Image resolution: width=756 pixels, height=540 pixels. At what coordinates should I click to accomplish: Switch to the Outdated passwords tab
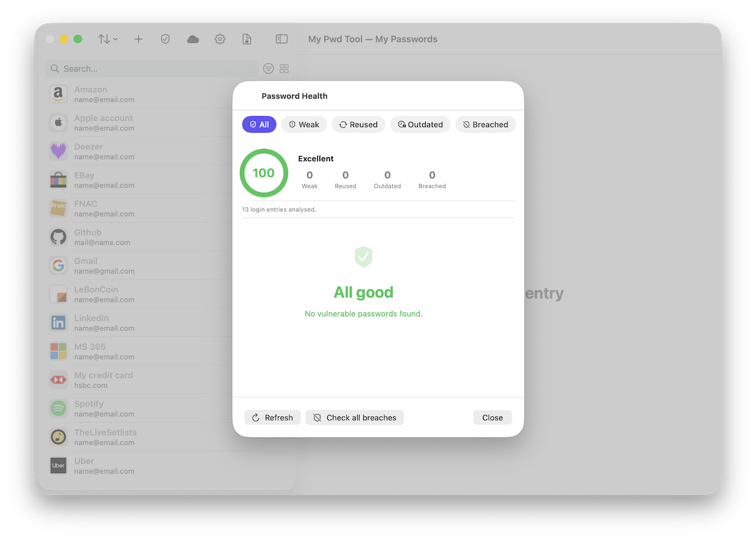point(420,125)
